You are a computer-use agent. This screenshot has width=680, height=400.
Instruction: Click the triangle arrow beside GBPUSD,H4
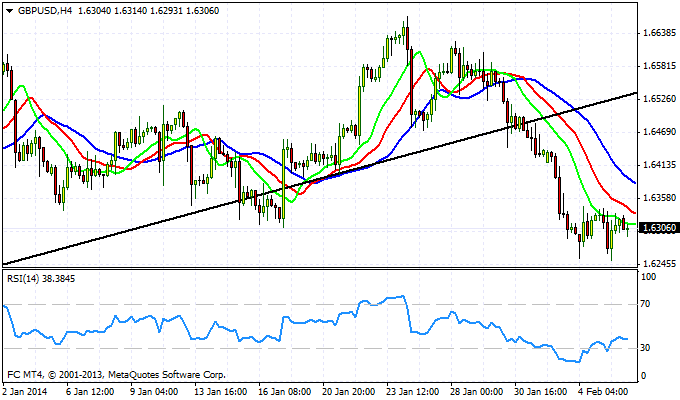coord(10,11)
